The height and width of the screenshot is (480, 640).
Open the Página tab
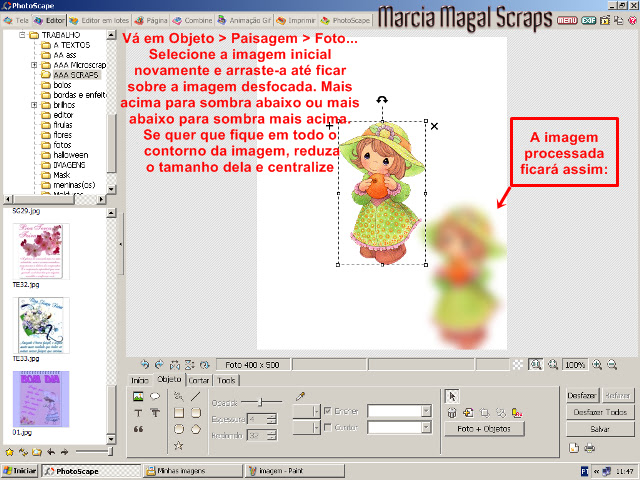[x=151, y=20]
